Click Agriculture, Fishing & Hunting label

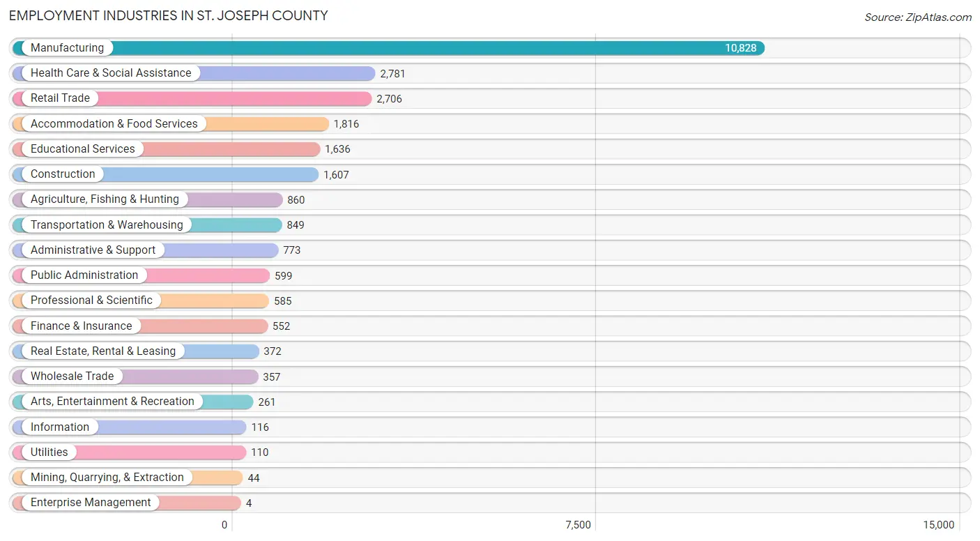[x=105, y=199]
